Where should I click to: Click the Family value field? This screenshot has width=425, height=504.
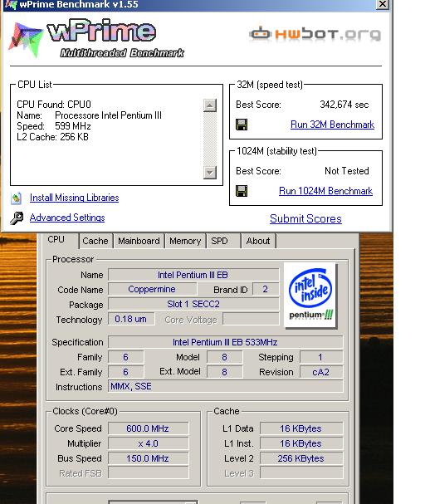pos(125,357)
